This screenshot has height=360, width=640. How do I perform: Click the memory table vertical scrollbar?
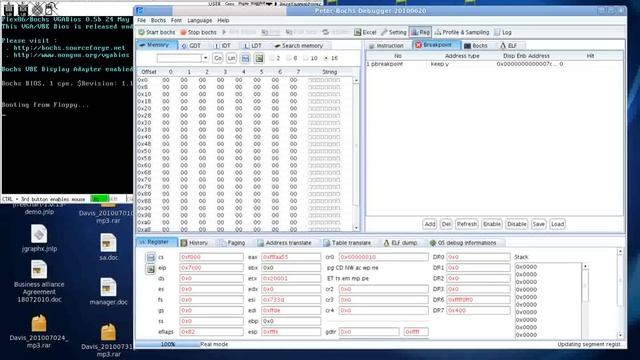tap(356, 154)
